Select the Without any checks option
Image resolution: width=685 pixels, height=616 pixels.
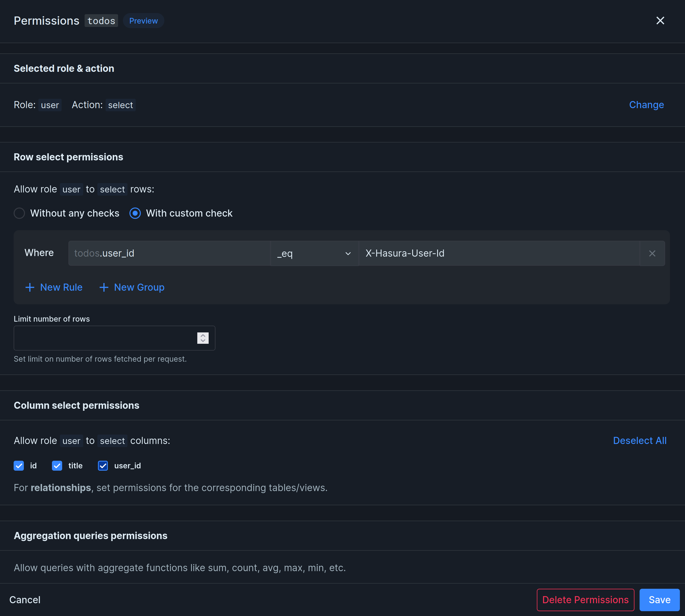[x=19, y=213]
